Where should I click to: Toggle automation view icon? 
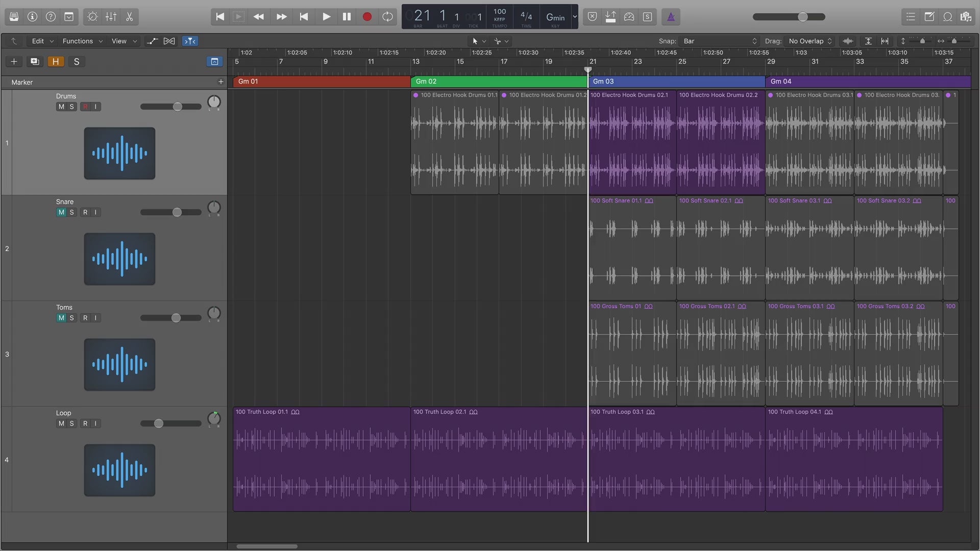click(x=152, y=41)
